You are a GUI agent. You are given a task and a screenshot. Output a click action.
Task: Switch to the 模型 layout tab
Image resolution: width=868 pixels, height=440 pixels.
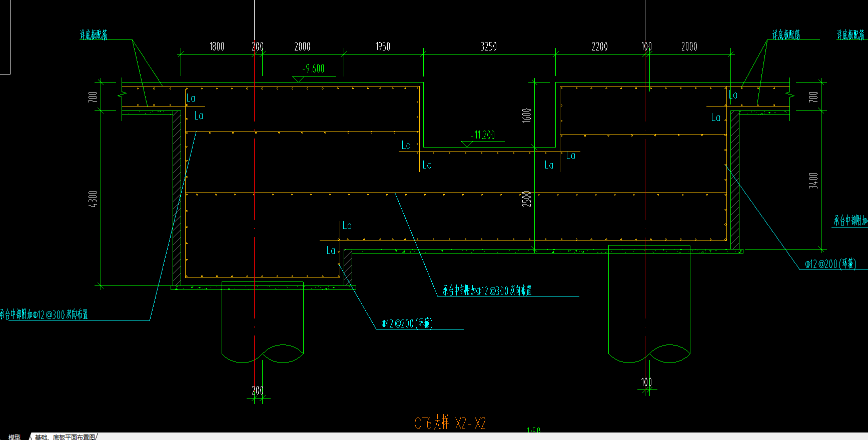tap(14, 436)
